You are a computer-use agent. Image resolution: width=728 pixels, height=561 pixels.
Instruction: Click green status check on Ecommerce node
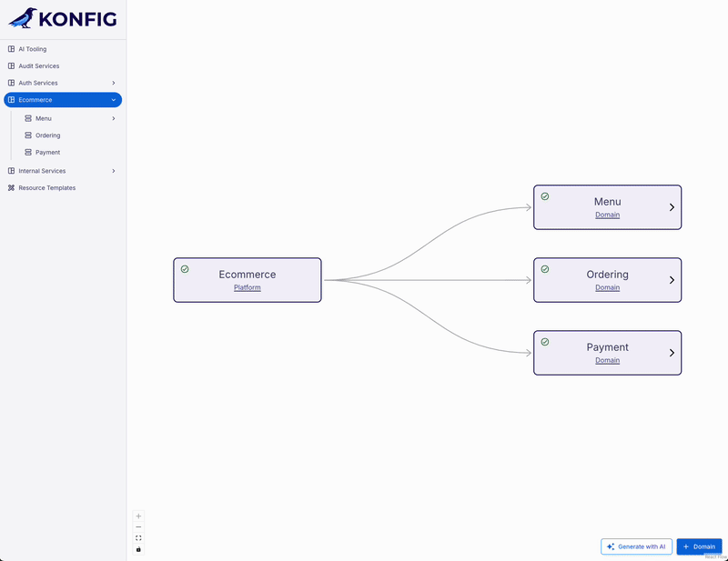coord(185,269)
